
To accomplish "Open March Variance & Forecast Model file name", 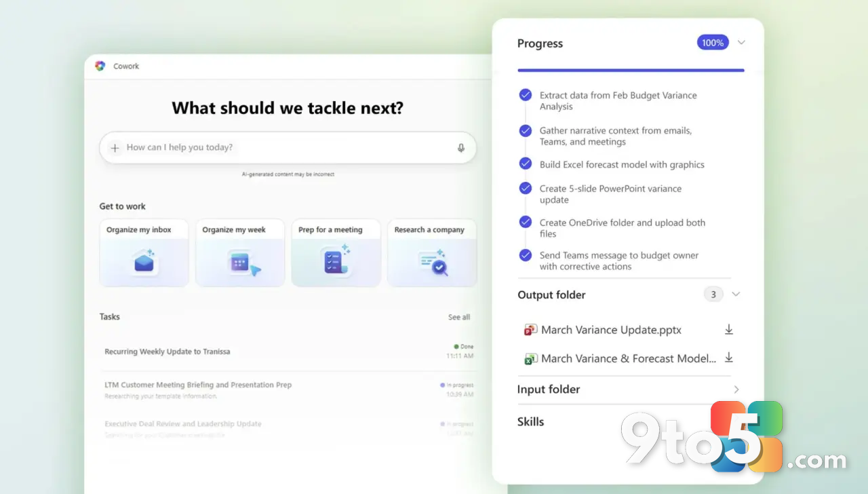I will [x=629, y=358].
